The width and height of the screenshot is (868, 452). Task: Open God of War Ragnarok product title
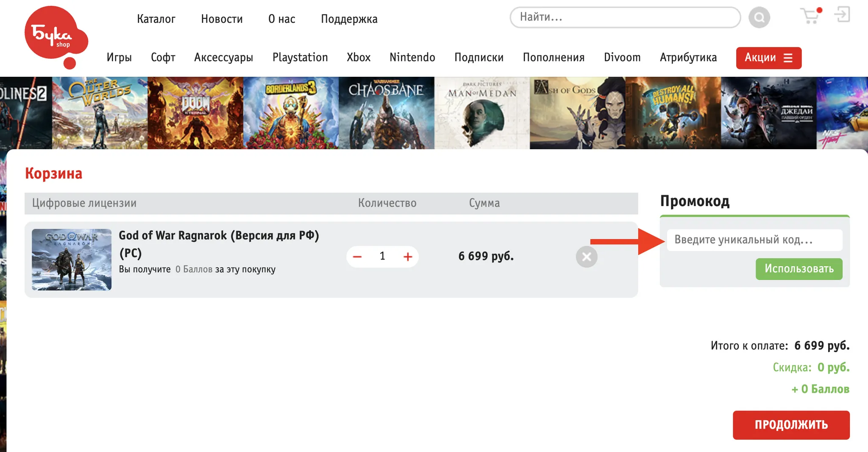219,244
